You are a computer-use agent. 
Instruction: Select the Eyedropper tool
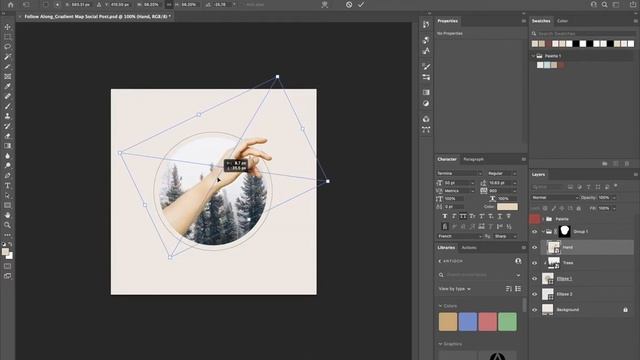point(7,86)
